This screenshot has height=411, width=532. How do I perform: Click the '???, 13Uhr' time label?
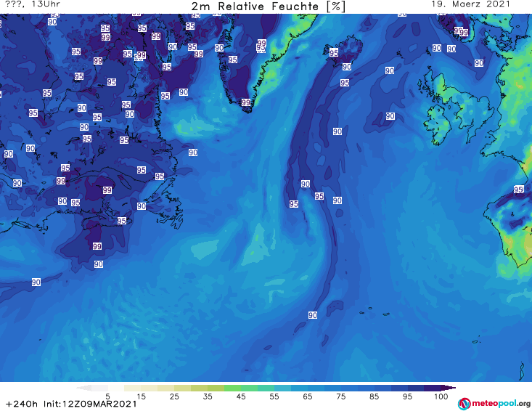pos(33,4)
